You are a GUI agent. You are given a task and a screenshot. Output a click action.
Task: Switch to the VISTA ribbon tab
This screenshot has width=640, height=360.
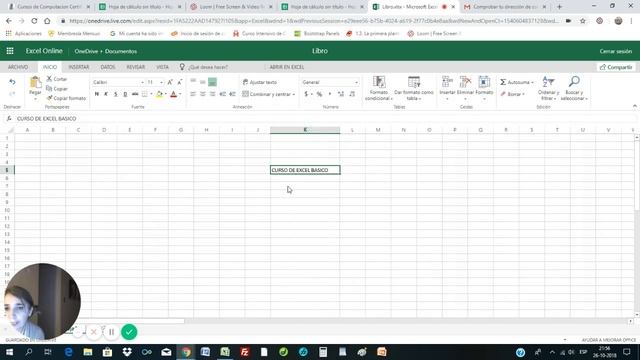(162, 67)
